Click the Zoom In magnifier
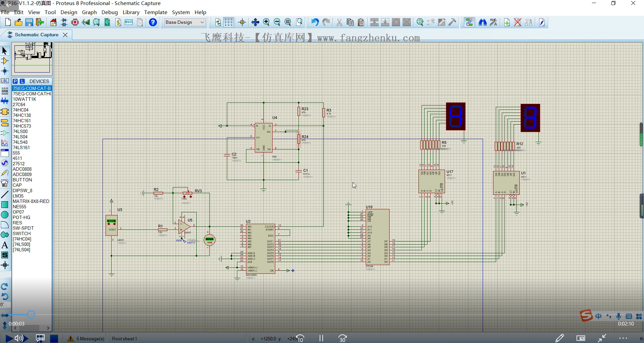644x343 pixels. tap(266, 23)
